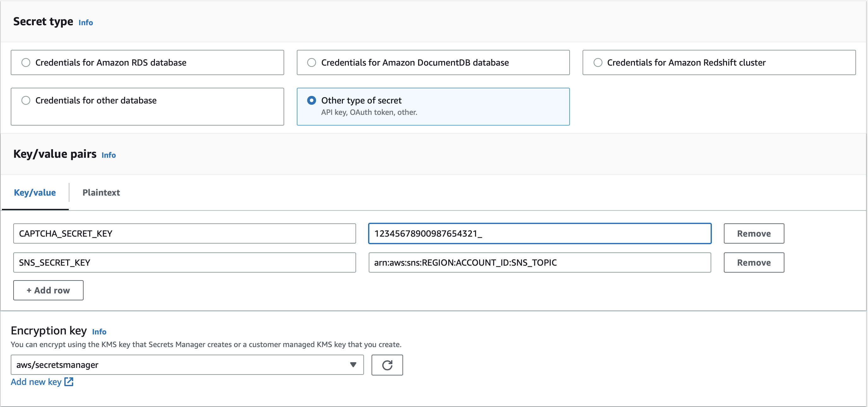This screenshot has width=868, height=407.
Task: Open Encryption key Info link
Action: pyautogui.click(x=99, y=332)
